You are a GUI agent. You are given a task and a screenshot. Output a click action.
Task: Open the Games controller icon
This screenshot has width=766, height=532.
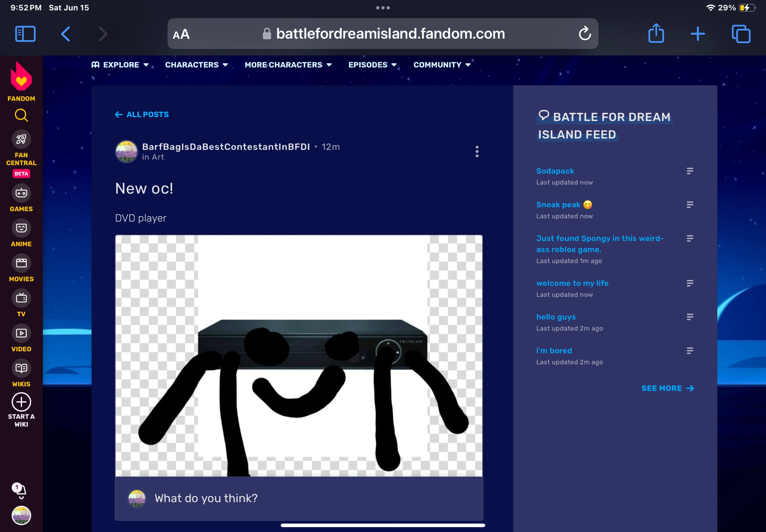(x=21, y=193)
